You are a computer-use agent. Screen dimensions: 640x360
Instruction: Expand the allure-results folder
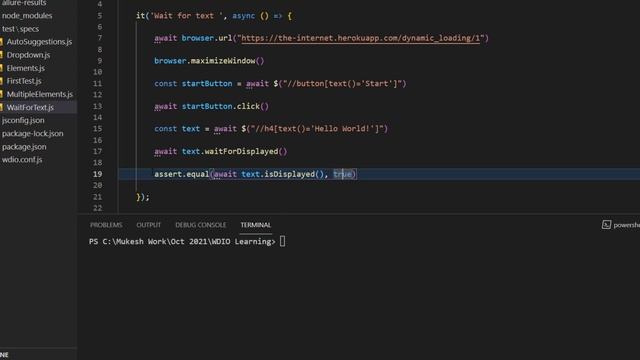[24, 3]
